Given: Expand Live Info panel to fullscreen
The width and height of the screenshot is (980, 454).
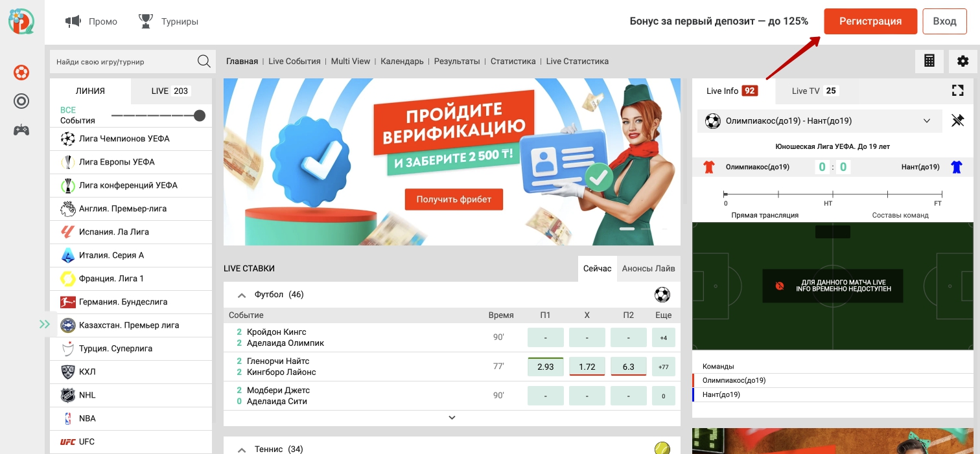Looking at the screenshot, I should (x=957, y=91).
